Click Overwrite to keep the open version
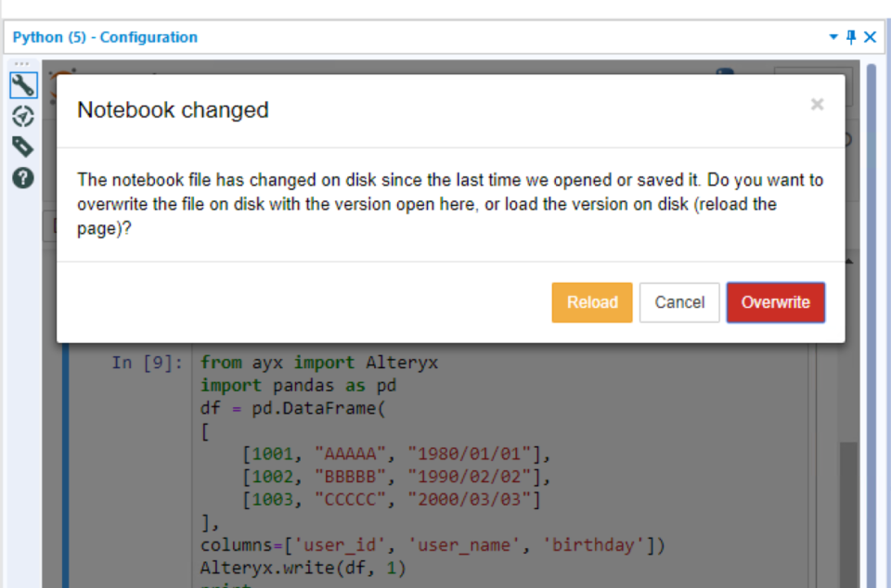 pos(775,302)
